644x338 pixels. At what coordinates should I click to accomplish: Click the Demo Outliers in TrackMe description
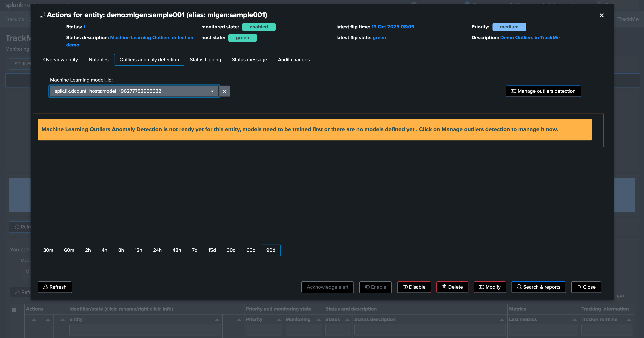(x=530, y=37)
